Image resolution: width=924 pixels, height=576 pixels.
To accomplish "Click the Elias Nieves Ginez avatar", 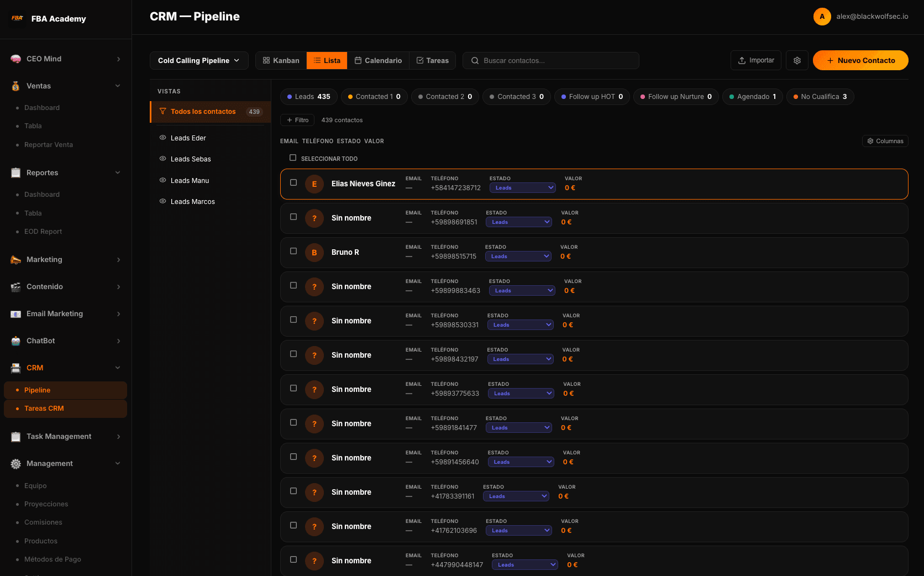I will coord(314,184).
